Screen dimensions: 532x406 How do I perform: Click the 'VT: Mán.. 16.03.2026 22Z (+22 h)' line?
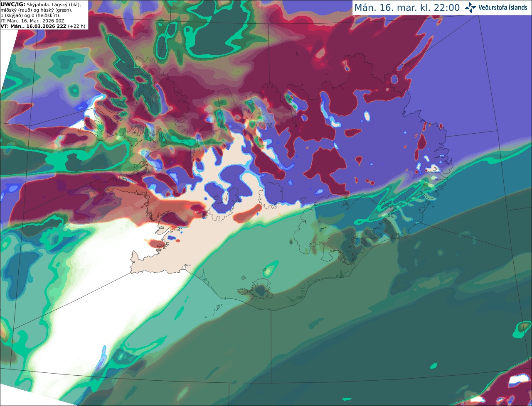click(43, 26)
